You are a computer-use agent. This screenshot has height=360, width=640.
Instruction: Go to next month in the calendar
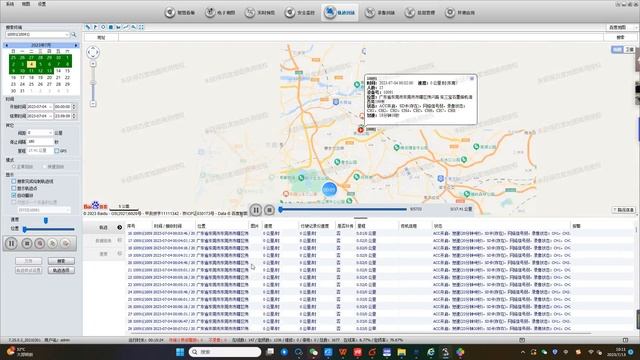coord(76,45)
